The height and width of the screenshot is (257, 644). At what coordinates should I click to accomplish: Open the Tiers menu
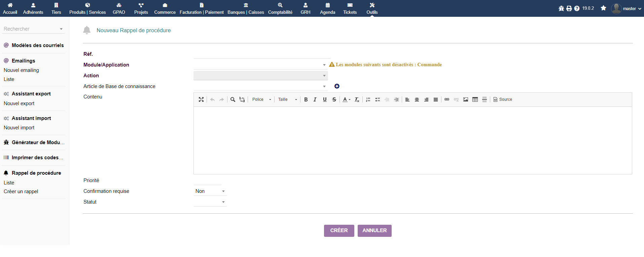point(56,8)
